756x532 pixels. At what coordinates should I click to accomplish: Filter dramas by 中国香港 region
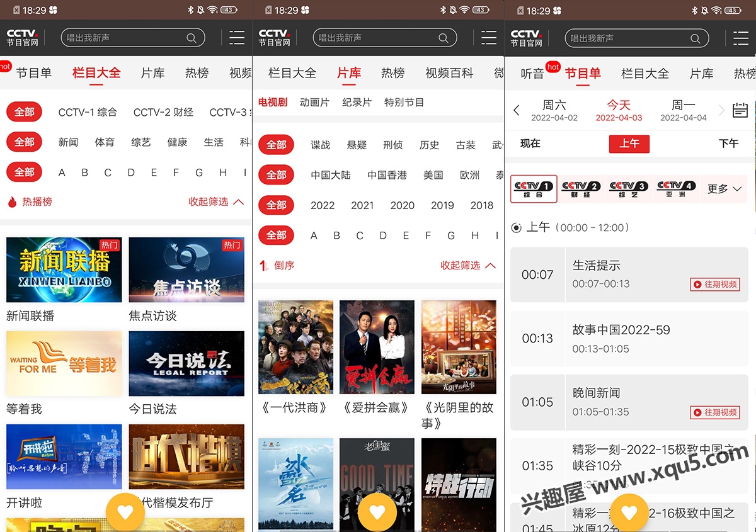(x=387, y=175)
